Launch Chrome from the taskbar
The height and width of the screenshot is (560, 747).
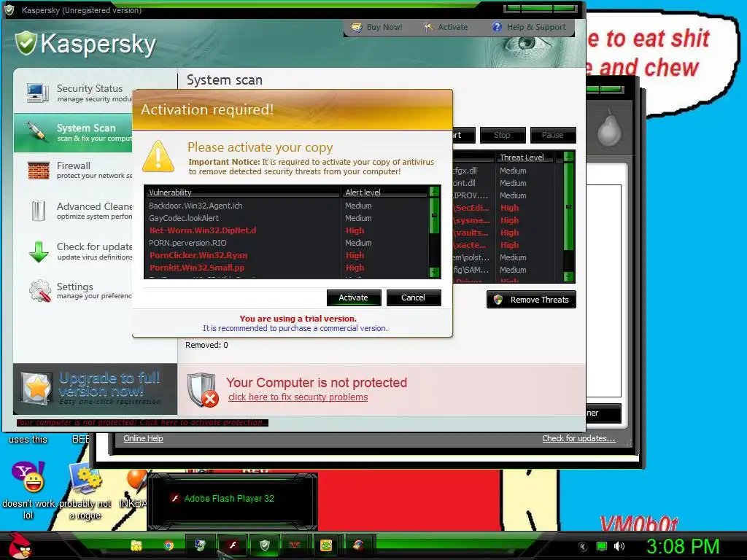pyautogui.click(x=169, y=545)
